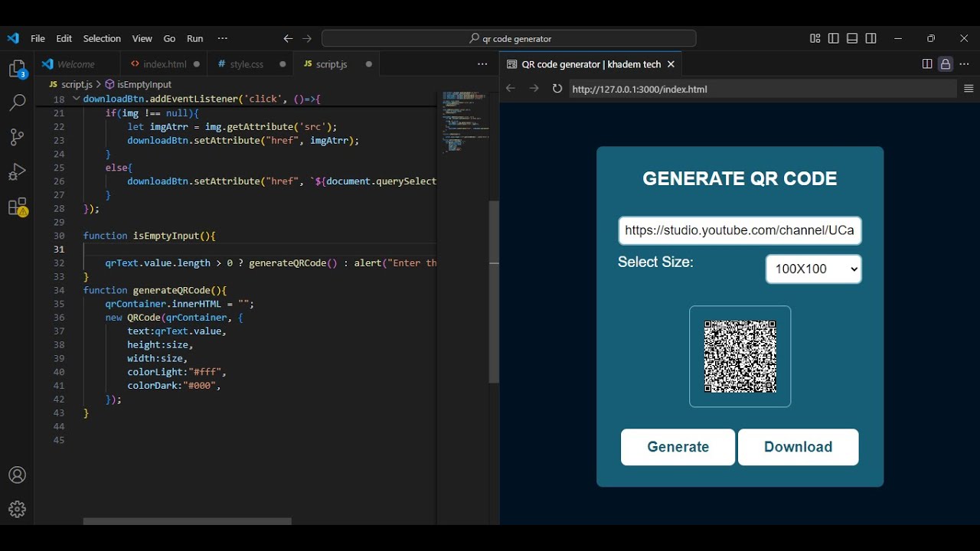Minimize the VS Code window

(x=898, y=38)
